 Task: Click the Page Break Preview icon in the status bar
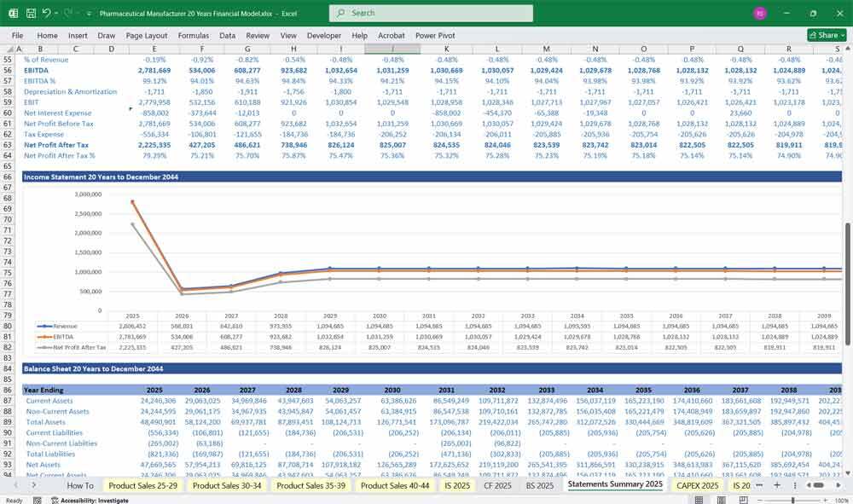(744, 499)
